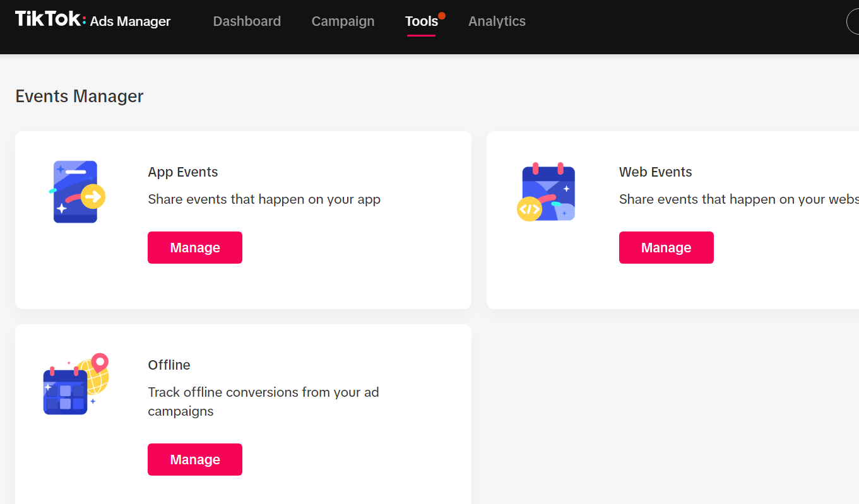The width and height of the screenshot is (859, 504).
Task: Select the Offline card title
Action: [x=169, y=365]
